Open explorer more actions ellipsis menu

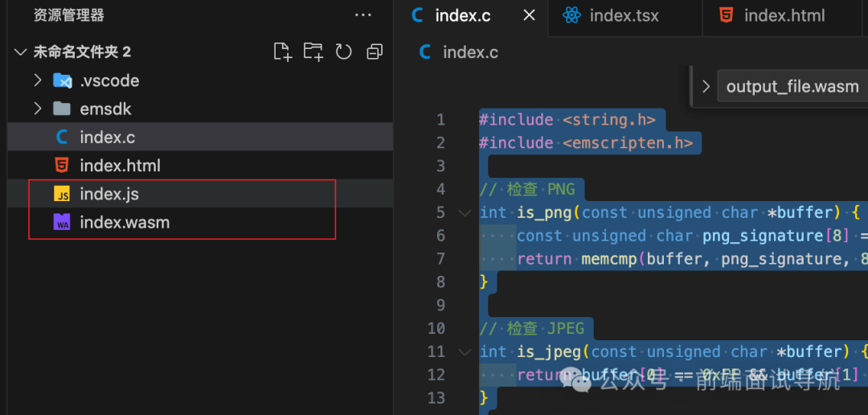(363, 15)
